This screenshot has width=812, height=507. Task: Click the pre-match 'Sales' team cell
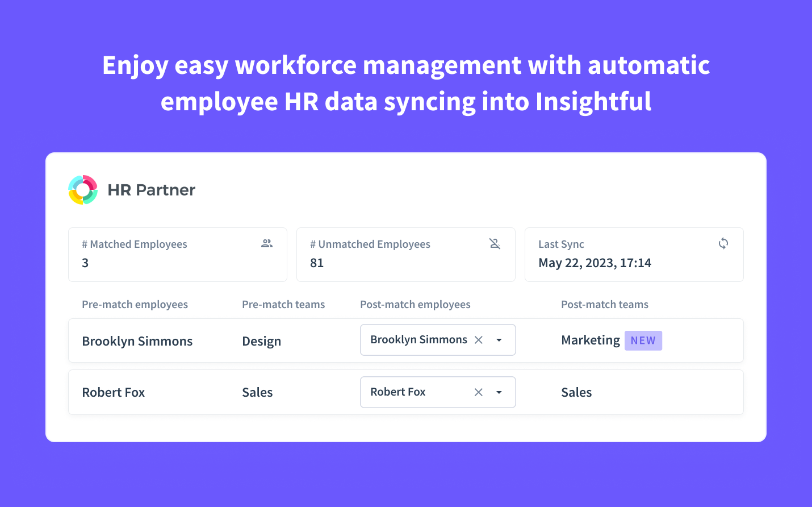257,392
